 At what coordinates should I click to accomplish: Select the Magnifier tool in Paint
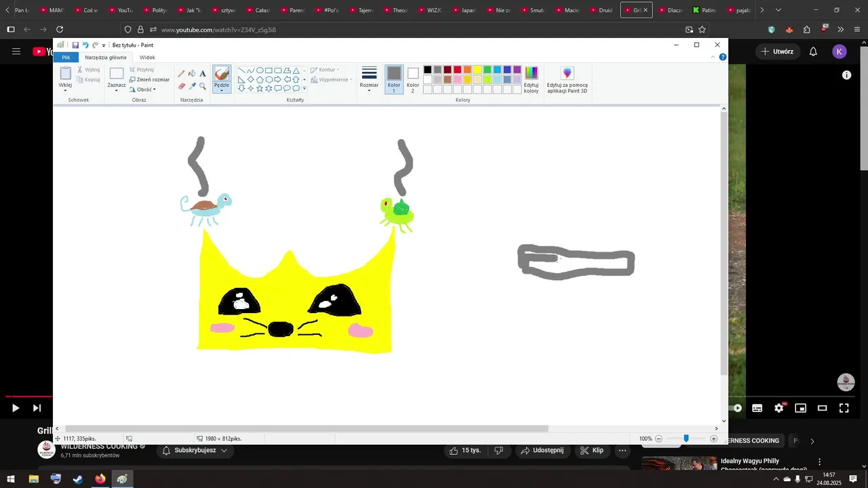click(203, 86)
